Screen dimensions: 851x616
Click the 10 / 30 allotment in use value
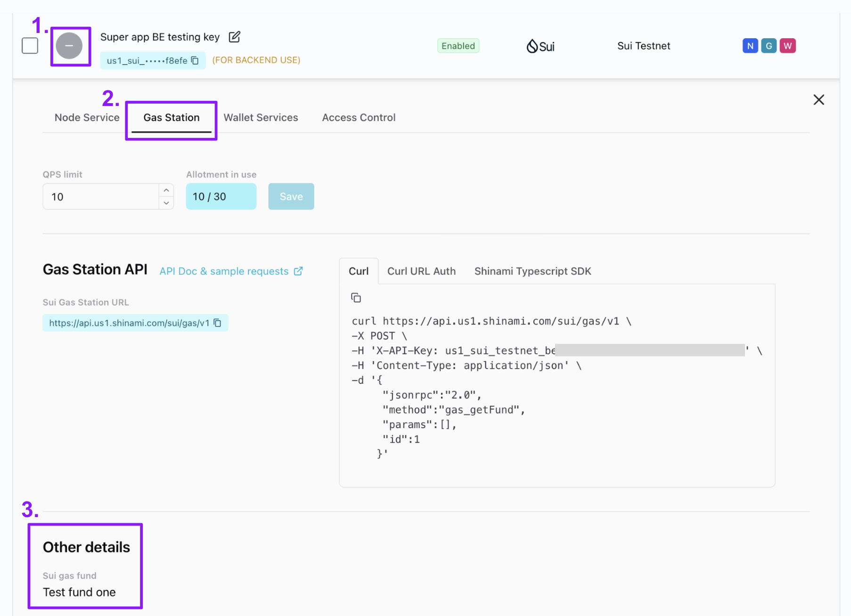pyautogui.click(x=221, y=196)
